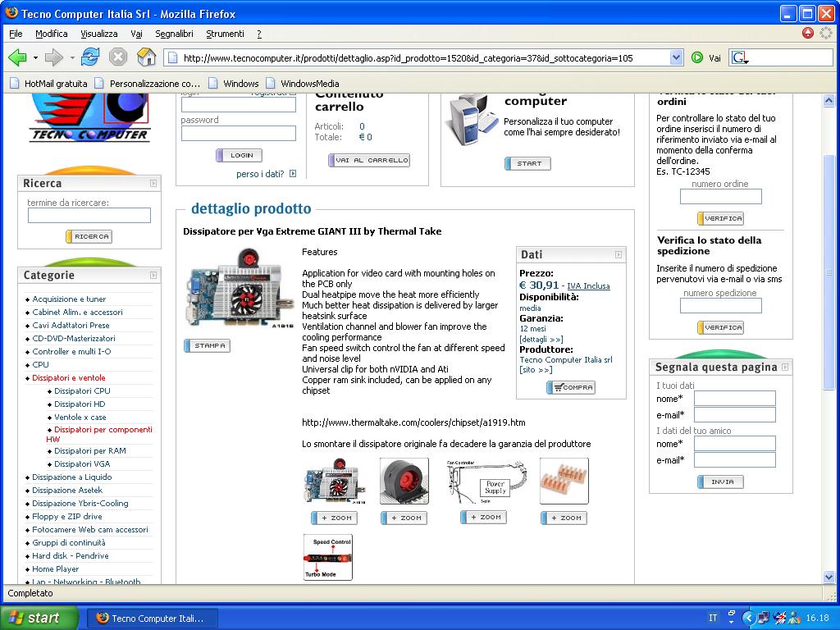Focus the termine da ricercare field
Screen dimensions: 840x630
tap(89, 216)
